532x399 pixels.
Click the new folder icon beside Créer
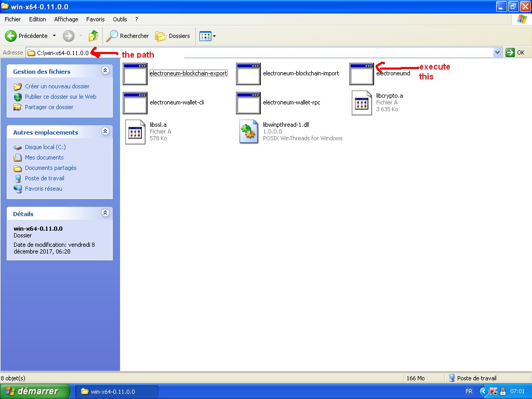[18, 87]
